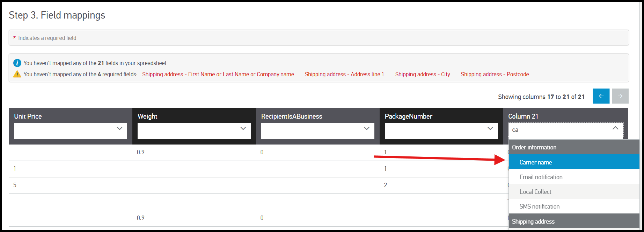Click the yellow warning triangle icon
This screenshot has width=644, height=232.
(x=17, y=74)
